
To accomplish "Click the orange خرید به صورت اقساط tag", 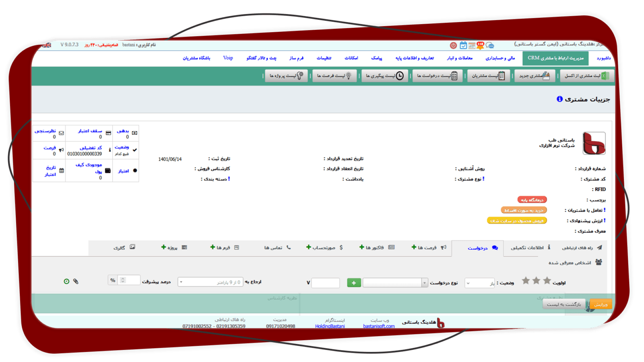I will [x=524, y=210].
